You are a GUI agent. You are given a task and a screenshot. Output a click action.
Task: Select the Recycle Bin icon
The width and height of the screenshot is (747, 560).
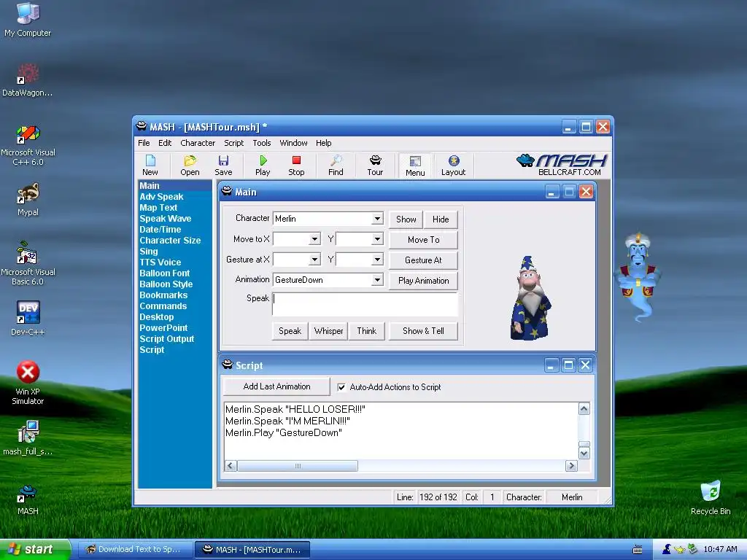point(711,498)
